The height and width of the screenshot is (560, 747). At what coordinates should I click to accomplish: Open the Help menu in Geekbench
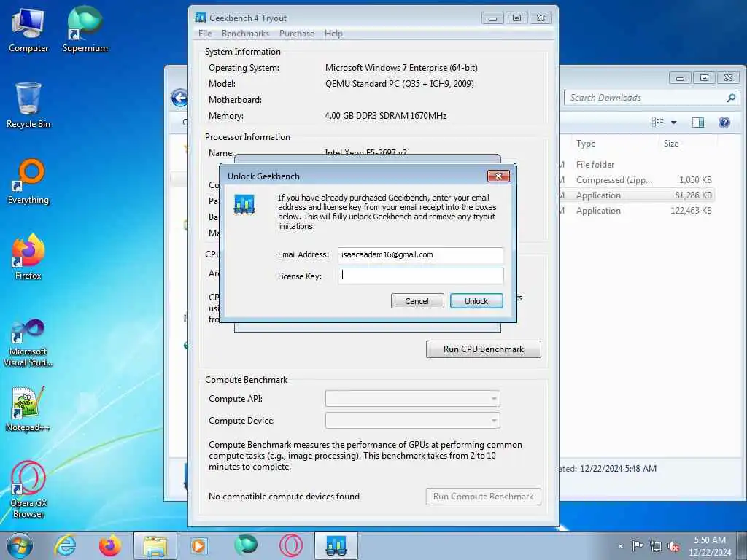[x=333, y=34]
